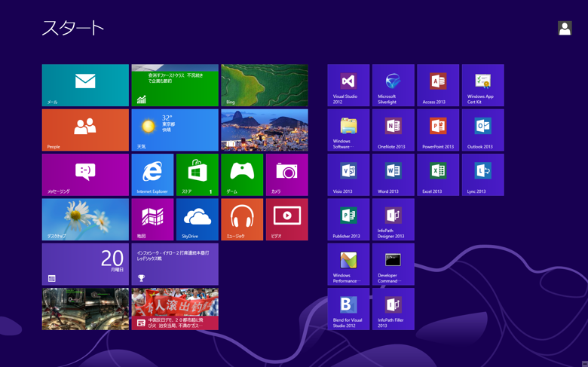Launch Word 2013
The height and width of the screenshot is (367, 588).
[x=394, y=175]
